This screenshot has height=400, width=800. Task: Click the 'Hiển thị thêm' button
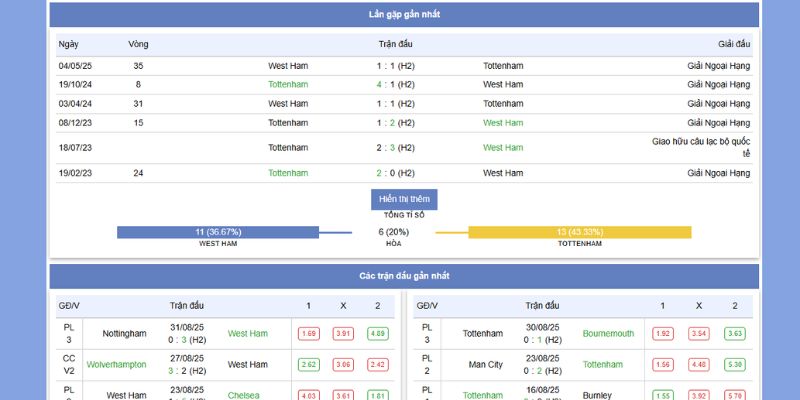(x=404, y=199)
